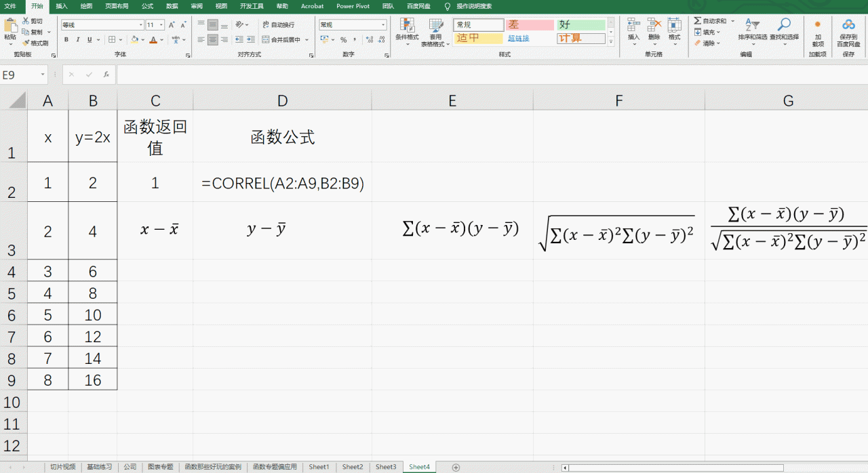The image size is (868, 473).
Task: Toggle Center horizontal alignment
Action: click(213, 40)
